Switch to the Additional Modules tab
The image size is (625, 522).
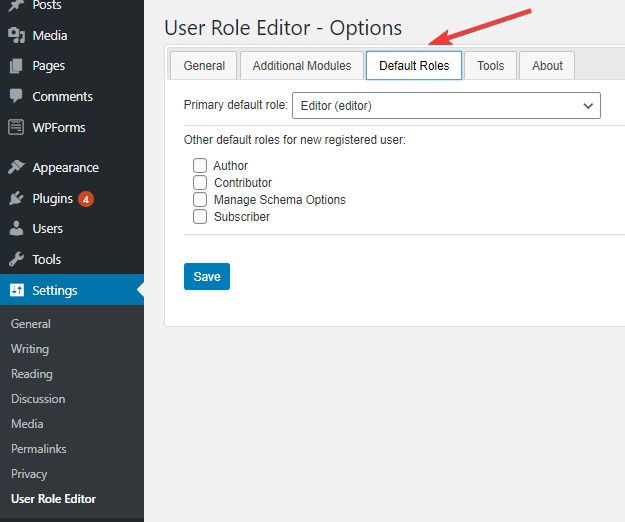coord(302,66)
